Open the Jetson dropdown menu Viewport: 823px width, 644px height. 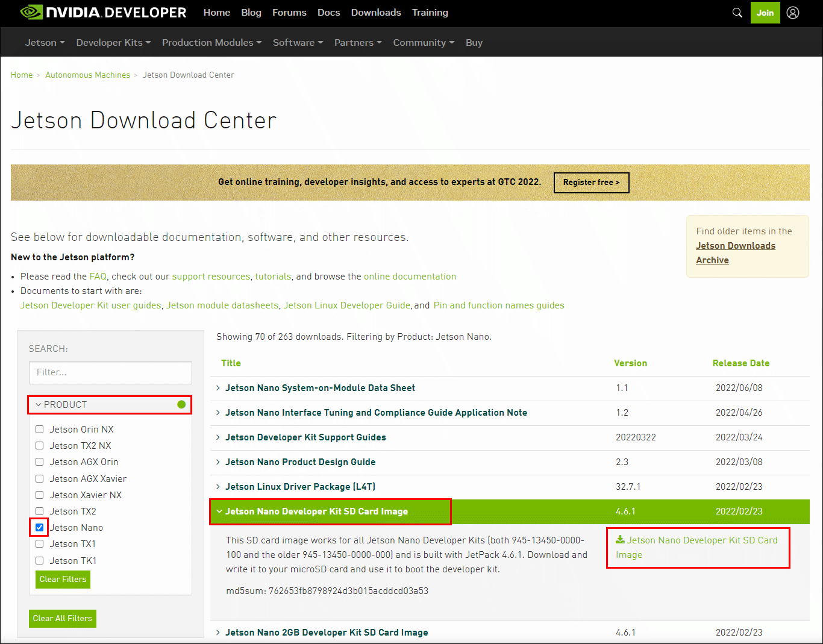click(x=45, y=43)
